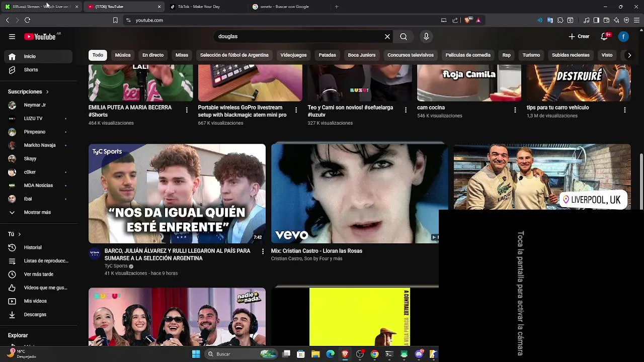This screenshot has width=644, height=362.
Task: Open Brave wallet icon
Action: [606, 20]
